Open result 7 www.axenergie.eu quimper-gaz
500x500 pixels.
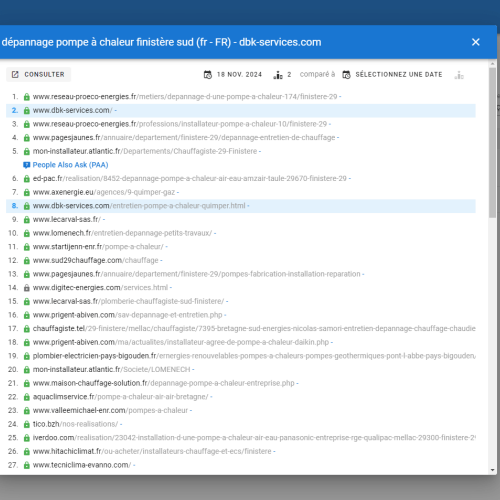click(x=104, y=192)
